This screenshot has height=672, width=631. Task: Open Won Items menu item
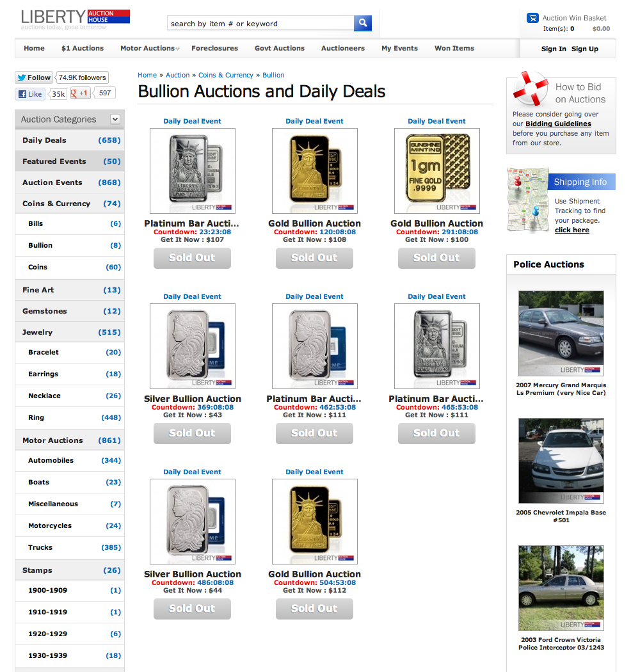point(454,49)
